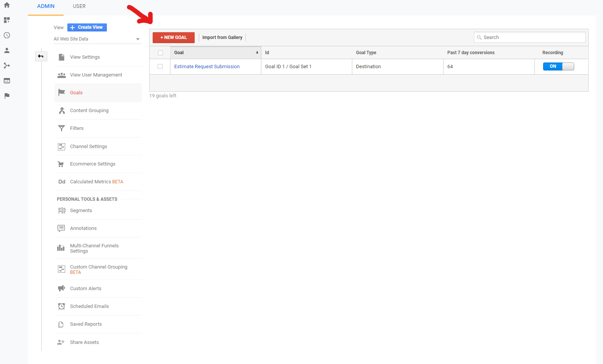Viewport: 603px width, 364px height.
Task: Click the Calculated Metrics Dd icon
Action: click(62, 182)
